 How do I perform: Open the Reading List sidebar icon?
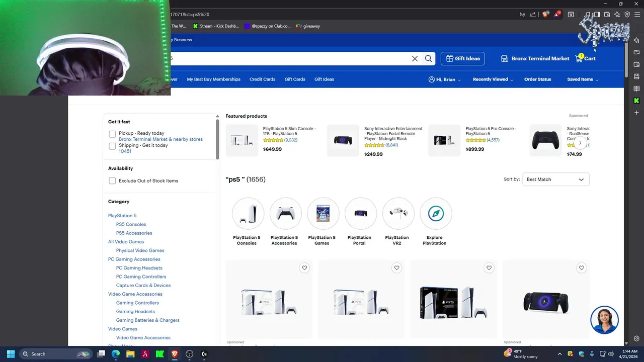pos(636,88)
